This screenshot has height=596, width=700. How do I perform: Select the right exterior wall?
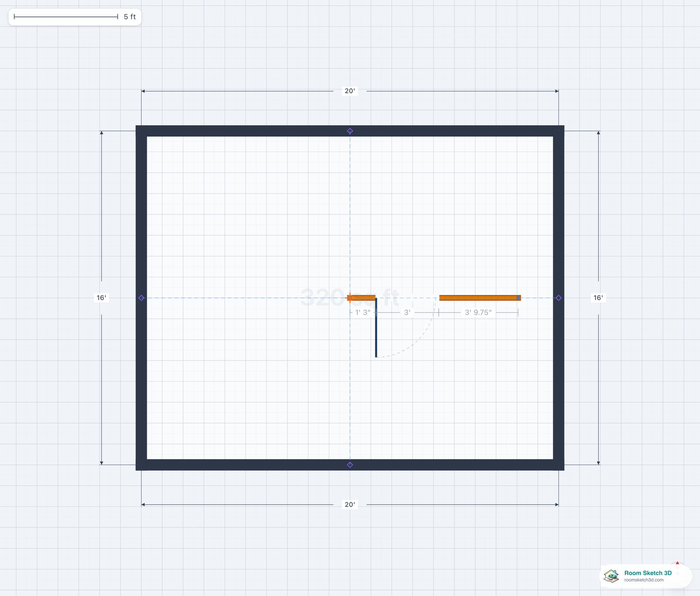point(559,298)
